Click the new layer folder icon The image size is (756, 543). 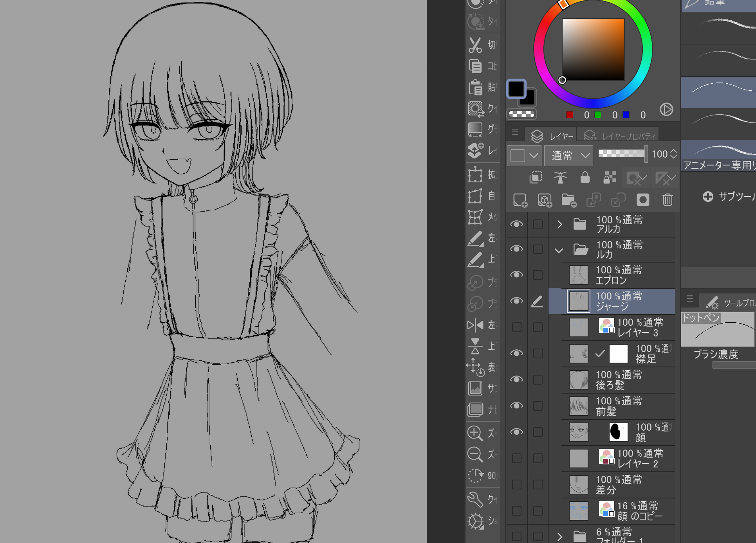[x=569, y=200]
